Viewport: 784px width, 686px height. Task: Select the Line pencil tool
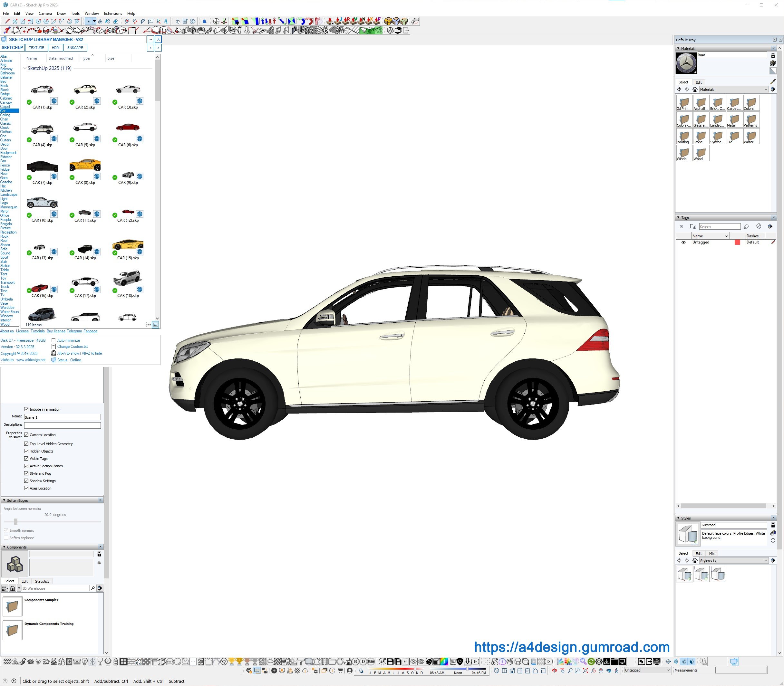pos(7,22)
